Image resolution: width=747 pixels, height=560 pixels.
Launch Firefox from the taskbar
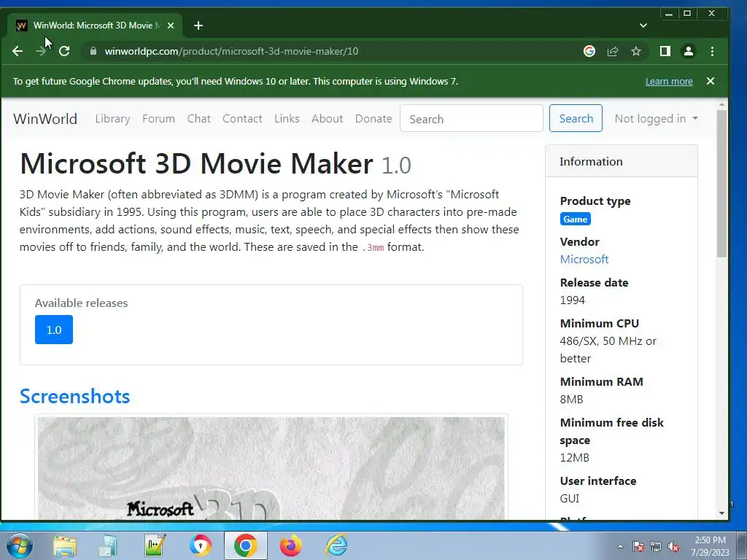tap(291, 545)
